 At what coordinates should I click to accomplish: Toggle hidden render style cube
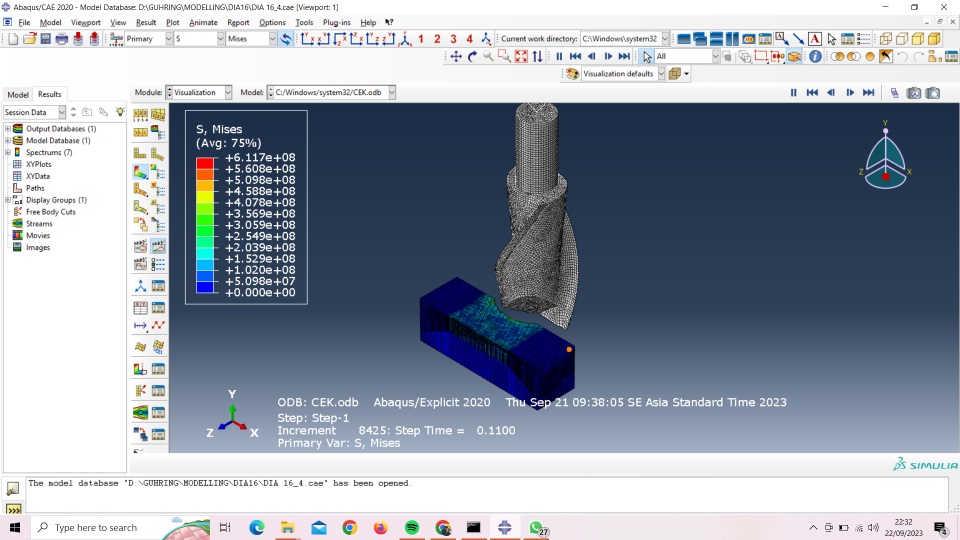click(x=902, y=39)
